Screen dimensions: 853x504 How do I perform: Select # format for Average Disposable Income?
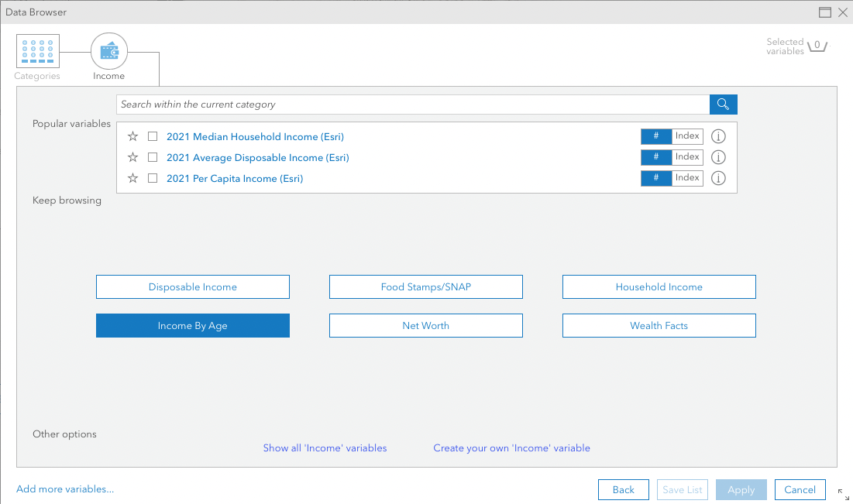point(656,157)
